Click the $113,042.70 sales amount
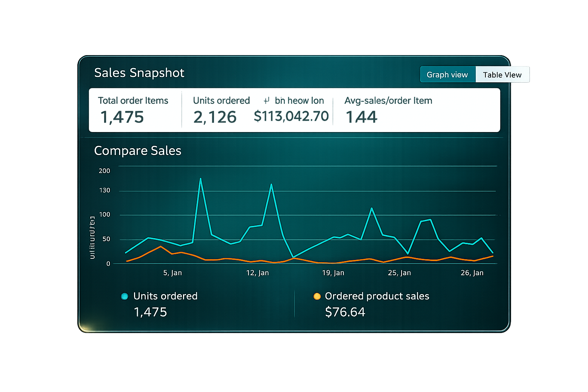The height and width of the screenshot is (392, 588). 291,116
